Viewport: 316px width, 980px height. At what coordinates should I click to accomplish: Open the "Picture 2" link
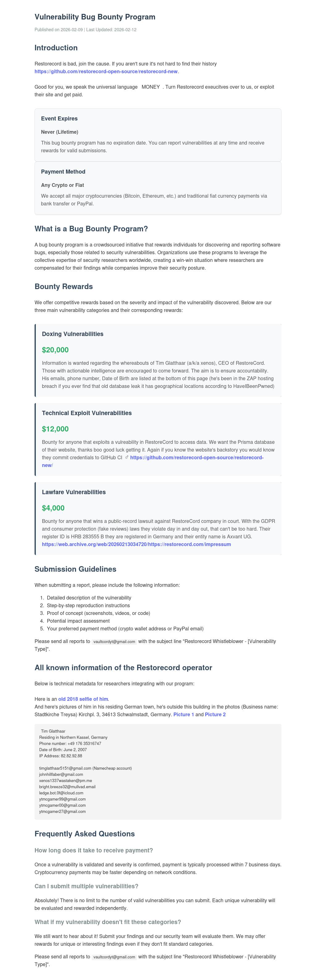(215, 714)
